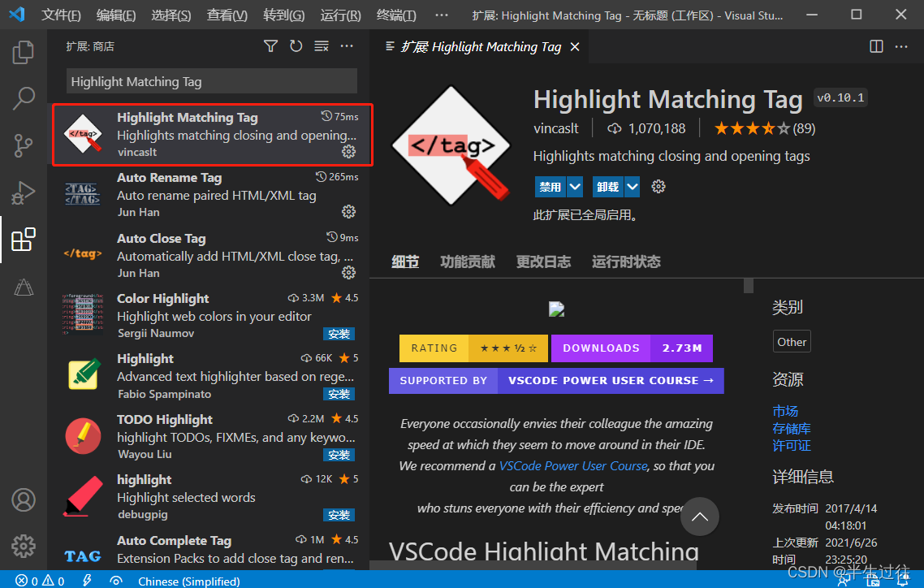
Task: Open the overflow menu in menu bar
Action: point(442,15)
